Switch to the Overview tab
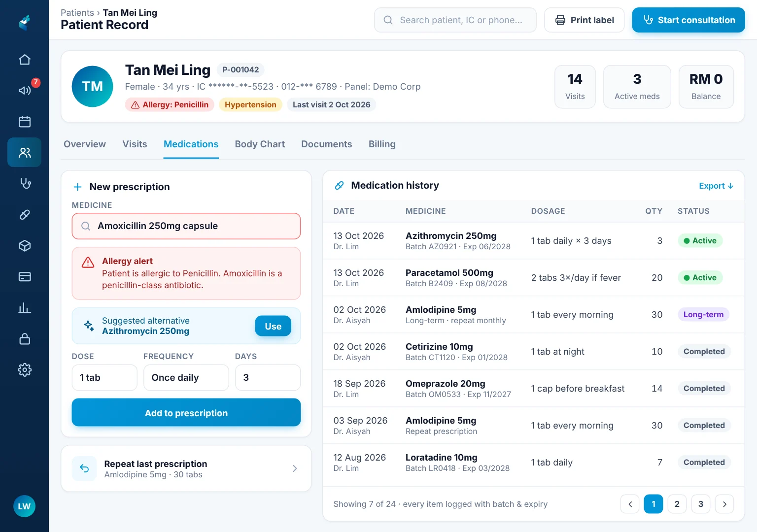Screen dimensions: 757x532 click(x=85, y=144)
